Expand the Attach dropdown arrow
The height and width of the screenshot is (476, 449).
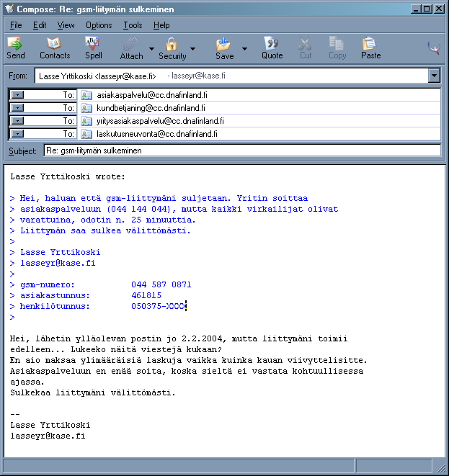coord(151,48)
